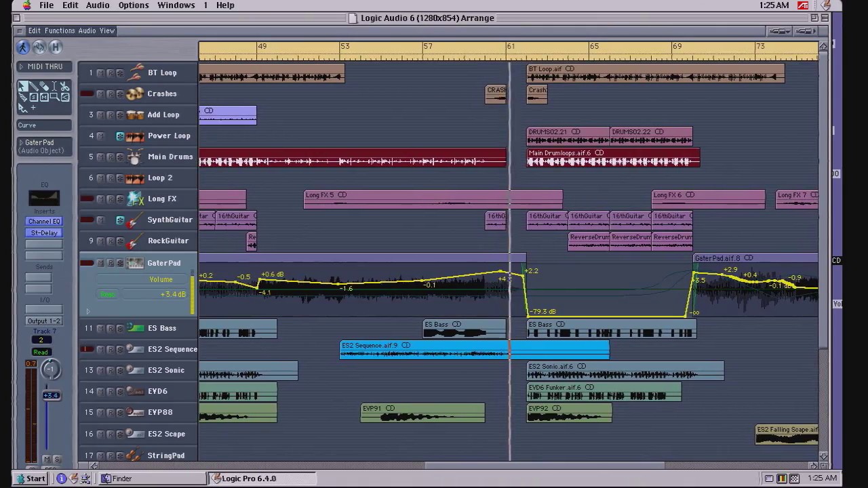Open the File menu
Screen dimensions: 868x488
point(46,5)
